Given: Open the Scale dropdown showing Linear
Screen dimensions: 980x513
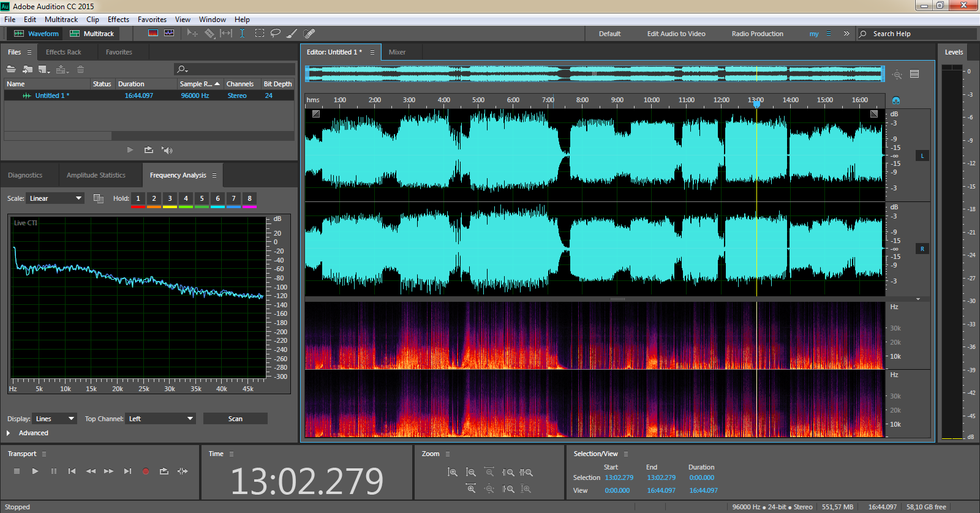Looking at the screenshot, I should click(55, 198).
